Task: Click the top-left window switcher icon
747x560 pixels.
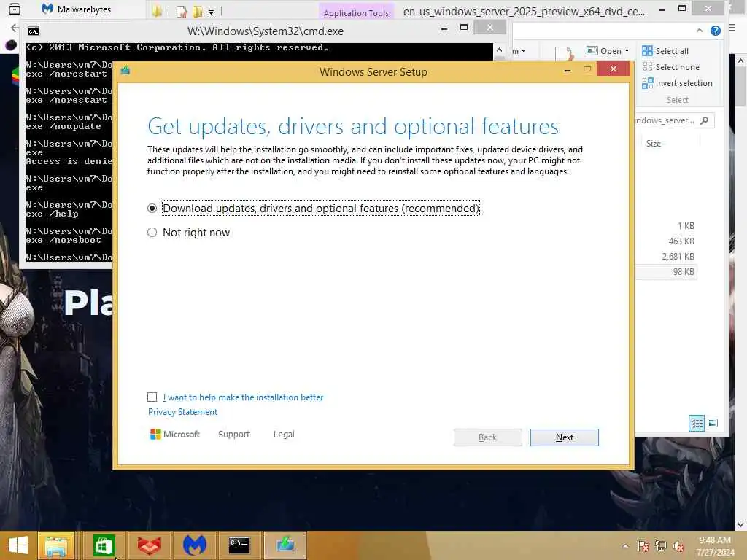Action: pos(15,9)
